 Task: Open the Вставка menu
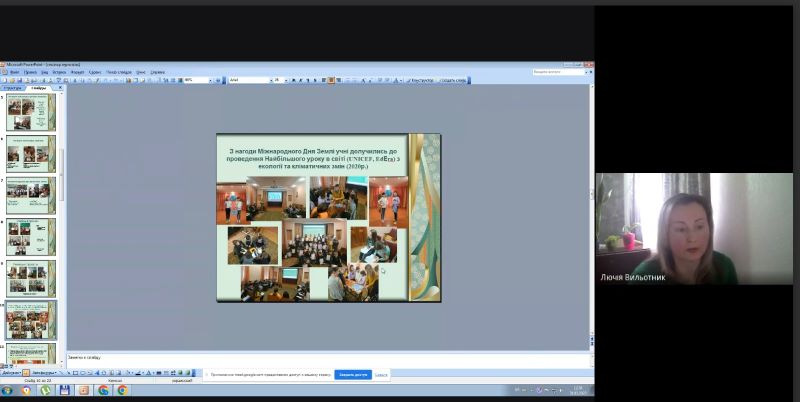pos(59,72)
